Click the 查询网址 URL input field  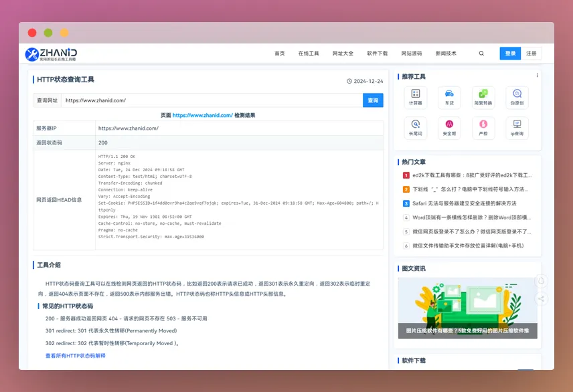pos(212,100)
